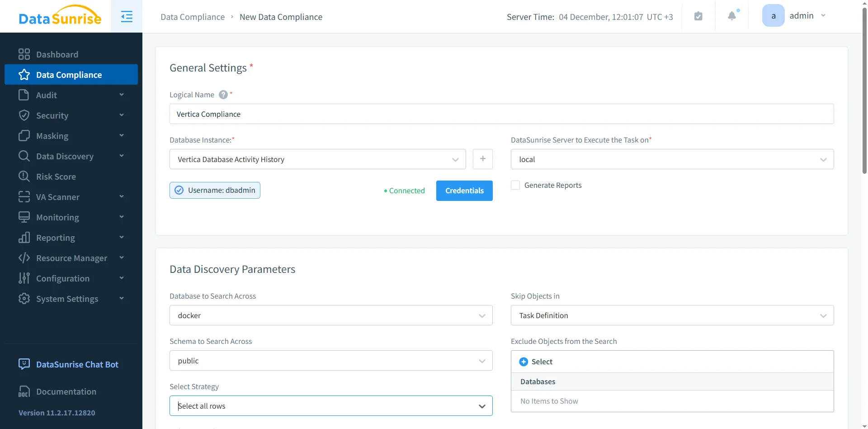Go to Data Compliance breadcrumb link
This screenshot has width=868, height=429.
(193, 17)
